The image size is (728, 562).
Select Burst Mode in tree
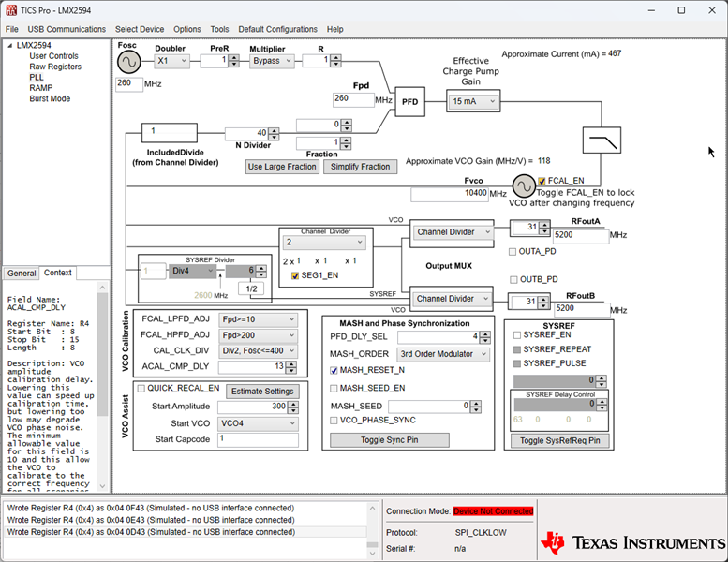(x=50, y=99)
